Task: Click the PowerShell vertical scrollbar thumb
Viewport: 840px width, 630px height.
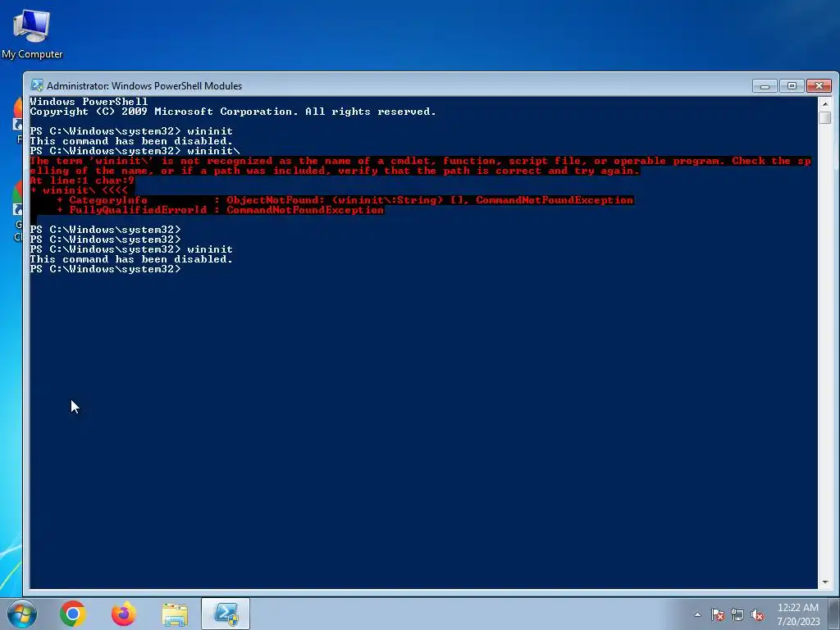Action: [x=825, y=117]
